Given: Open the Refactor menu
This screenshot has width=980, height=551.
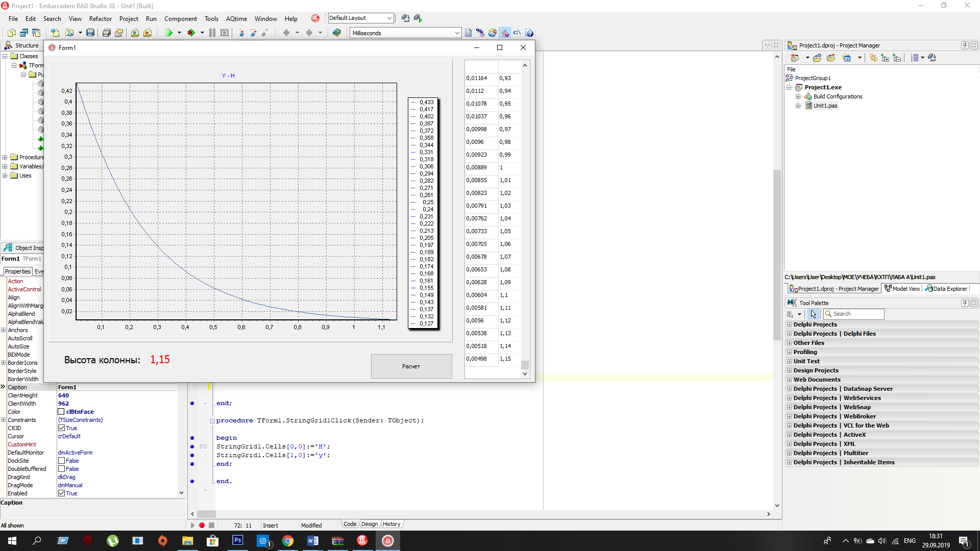Looking at the screenshot, I should point(100,19).
